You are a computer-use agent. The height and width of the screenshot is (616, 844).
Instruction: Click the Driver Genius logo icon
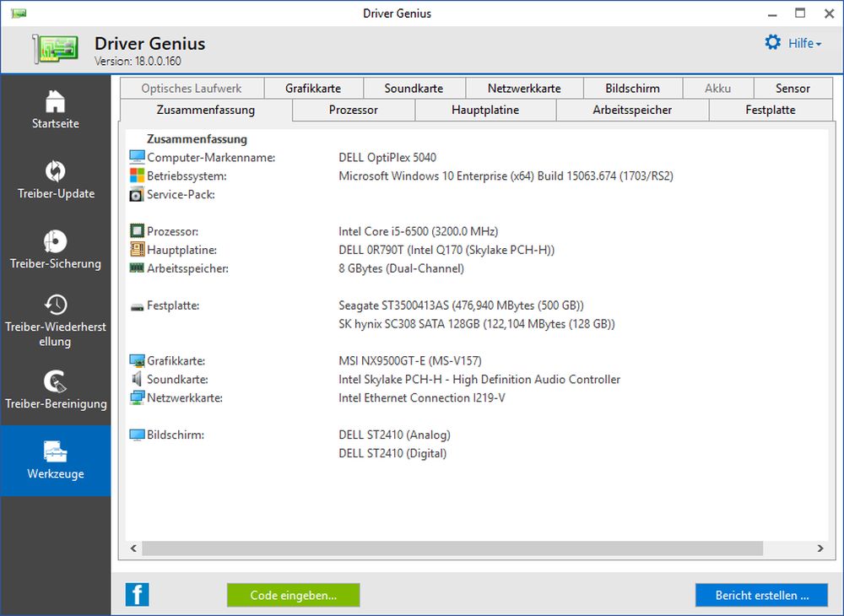coord(56,49)
